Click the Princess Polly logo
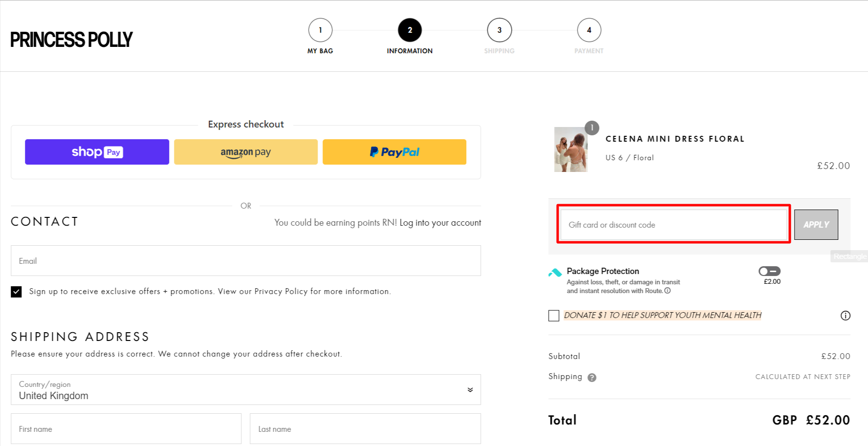This screenshot has width=868, height=446. pyautogui.click(x=71, y=40)
